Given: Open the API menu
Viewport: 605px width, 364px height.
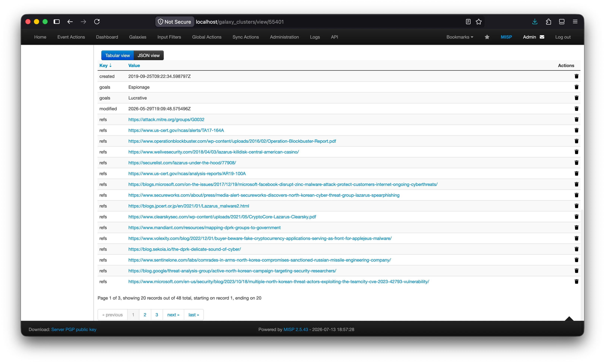Looking at the screenshot, I should pos(334,37).
